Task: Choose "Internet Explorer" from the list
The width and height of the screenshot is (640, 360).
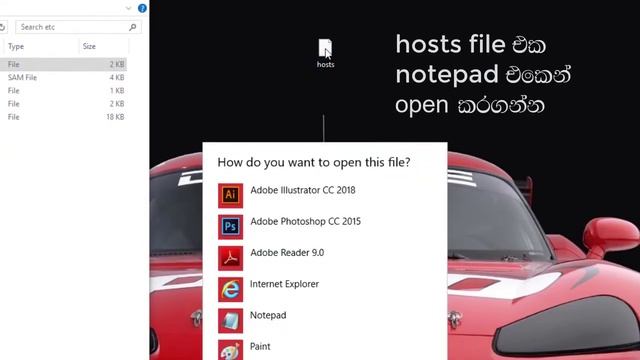Action: click(284, 284)
